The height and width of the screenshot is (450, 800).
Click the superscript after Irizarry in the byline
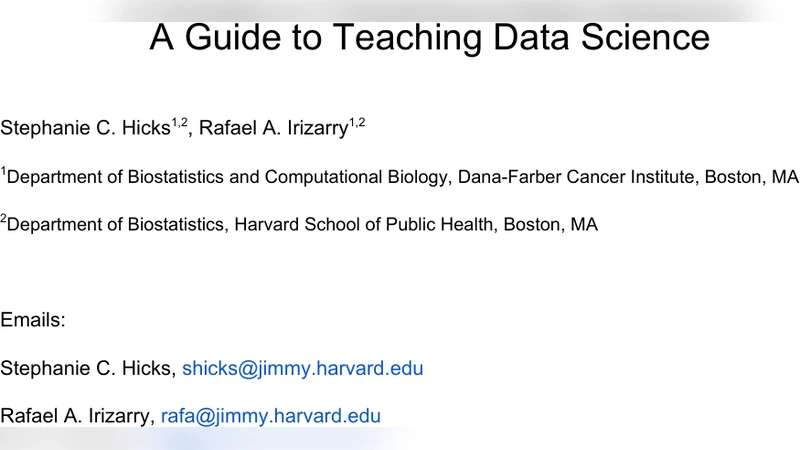point(357,122)
